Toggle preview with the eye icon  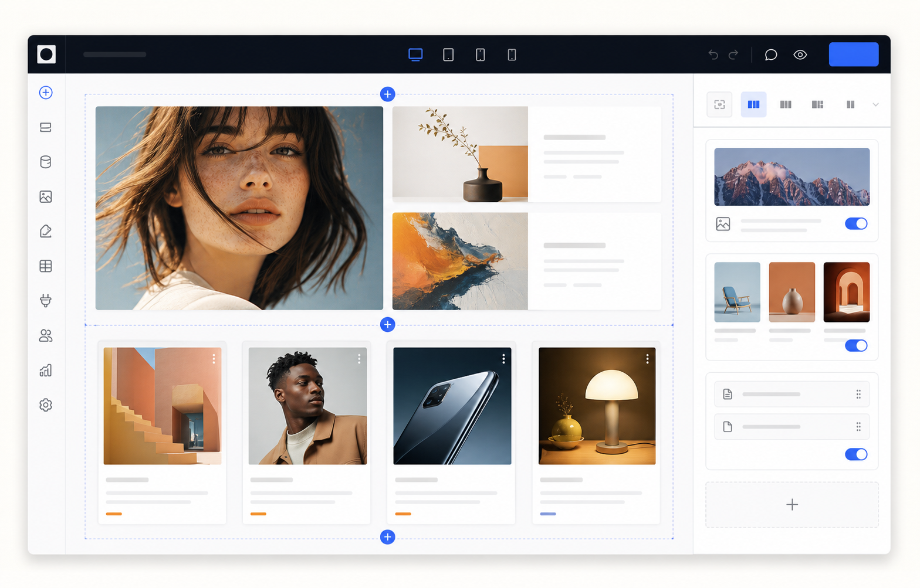pos(800,55)
